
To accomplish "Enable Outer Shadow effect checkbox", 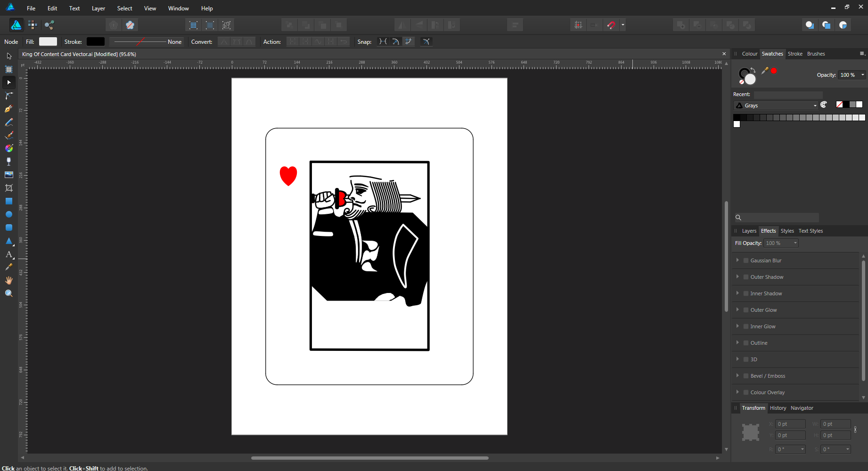I will click(x=746, y=277).
